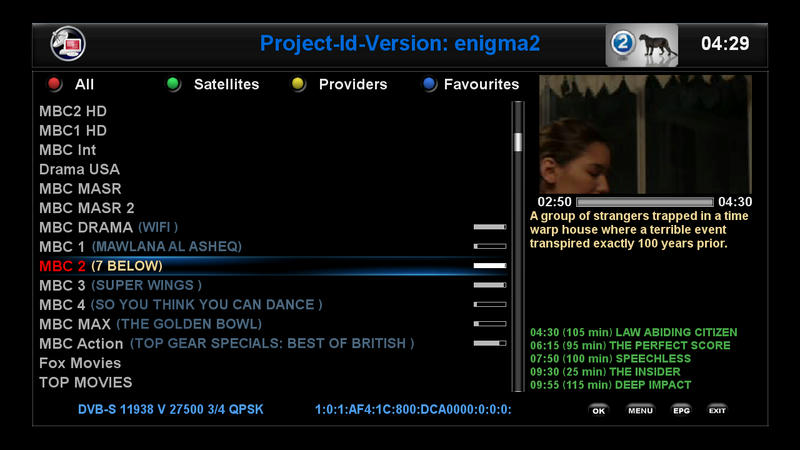
Task: Select the Drama USA channel
Action: (x=273, y=169)
